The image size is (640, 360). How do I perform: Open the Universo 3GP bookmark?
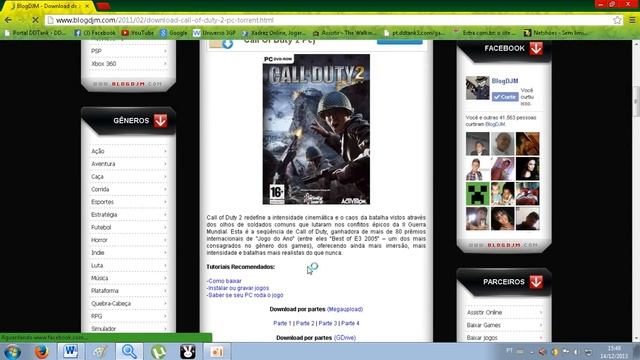(215, 33)
